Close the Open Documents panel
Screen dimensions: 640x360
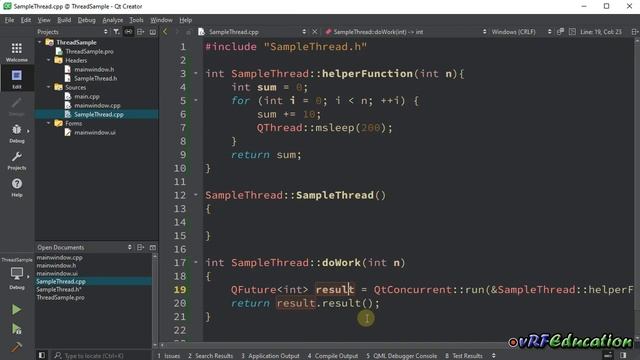point(153,247)
